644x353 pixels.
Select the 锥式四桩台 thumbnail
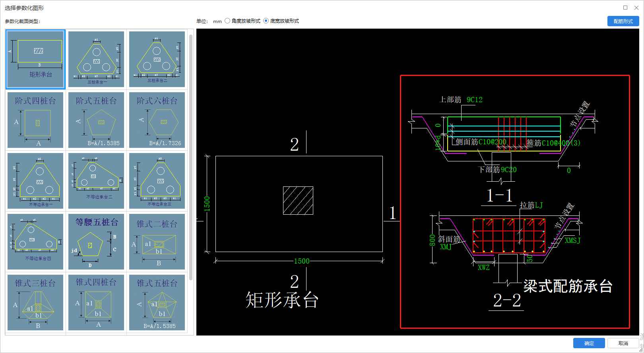tap(96, 303)
